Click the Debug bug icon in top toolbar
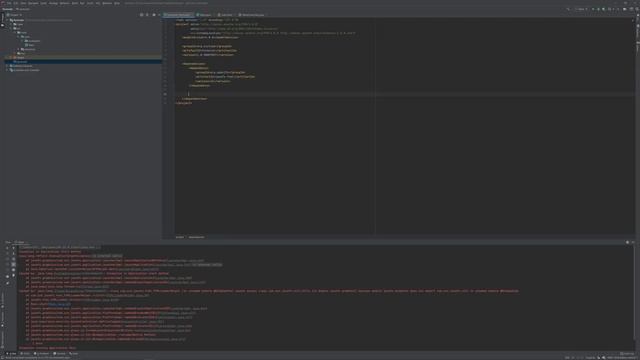Screen dimensions: 640x360 [x=598, y=9]
